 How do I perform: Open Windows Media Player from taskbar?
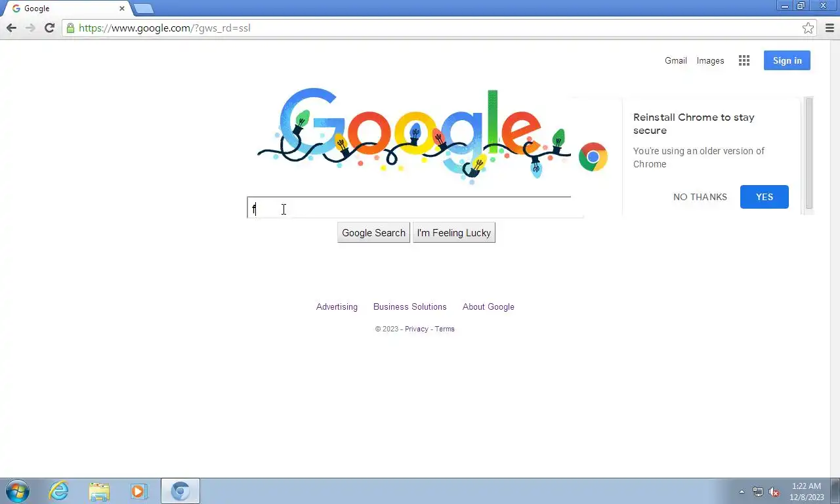138,491
